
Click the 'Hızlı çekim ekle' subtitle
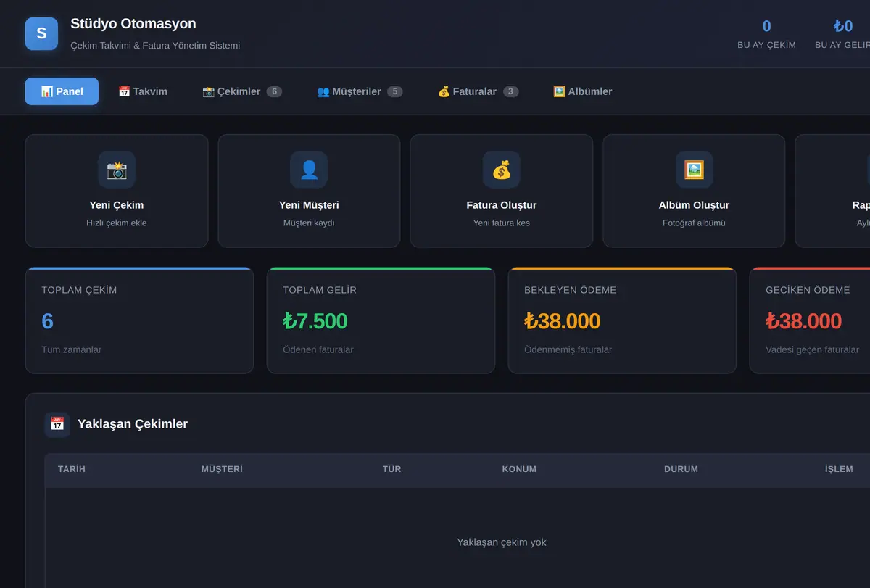pyautogui.click(x=117, y=223)
